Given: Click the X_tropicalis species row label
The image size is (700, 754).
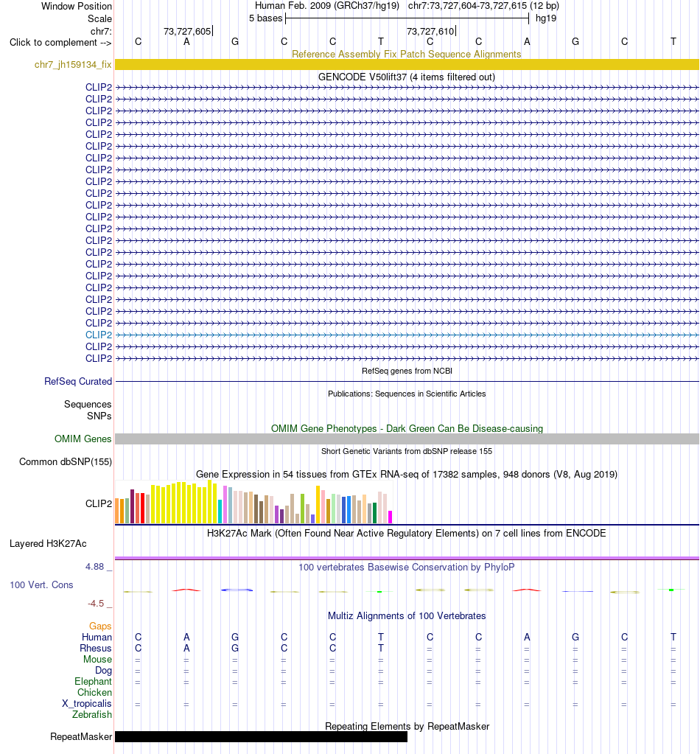Looking at the screenshot, I should pos(86,703).
